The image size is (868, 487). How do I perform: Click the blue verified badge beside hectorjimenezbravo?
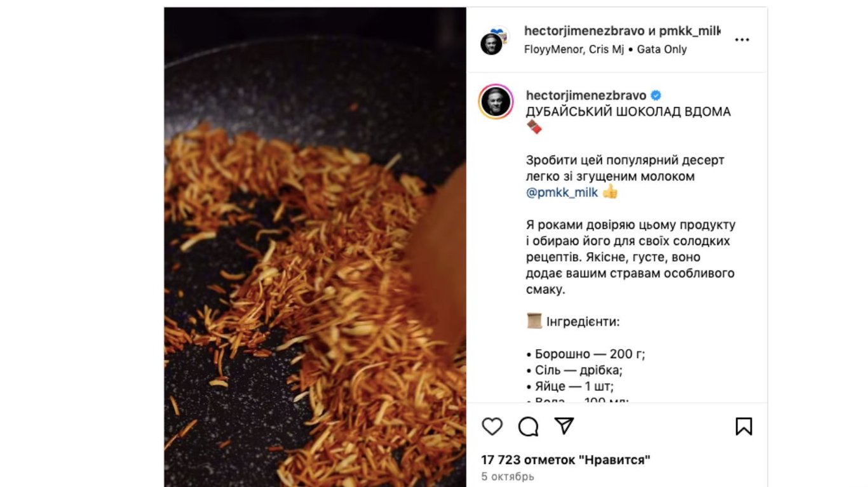[x=656, y=96]
